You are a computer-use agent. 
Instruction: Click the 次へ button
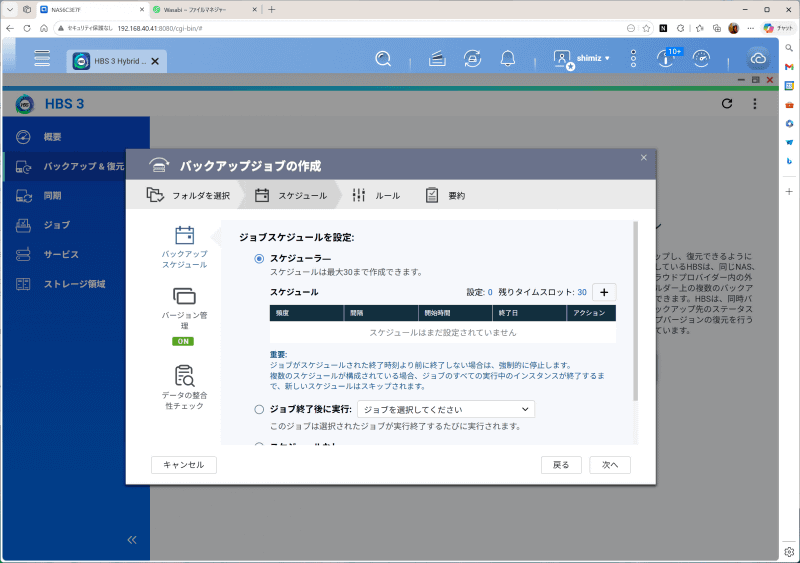click(610, 465)
